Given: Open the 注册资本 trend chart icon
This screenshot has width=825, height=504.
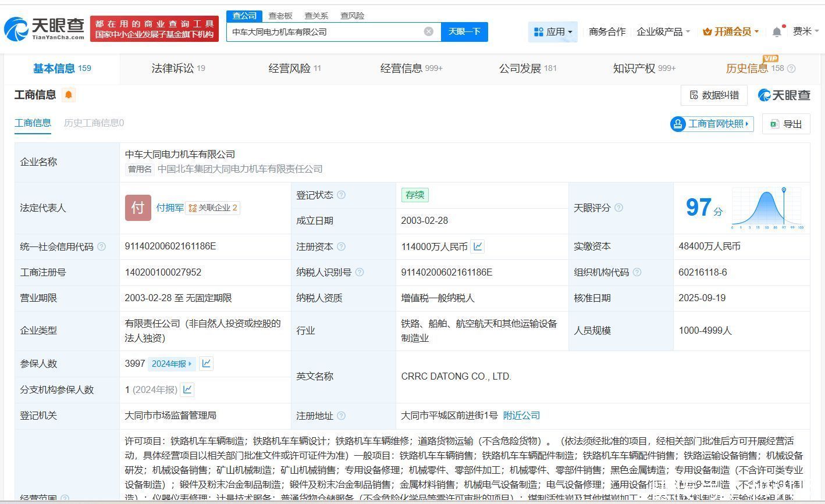Looking at the screenshot, I should (x=478, y=246).
